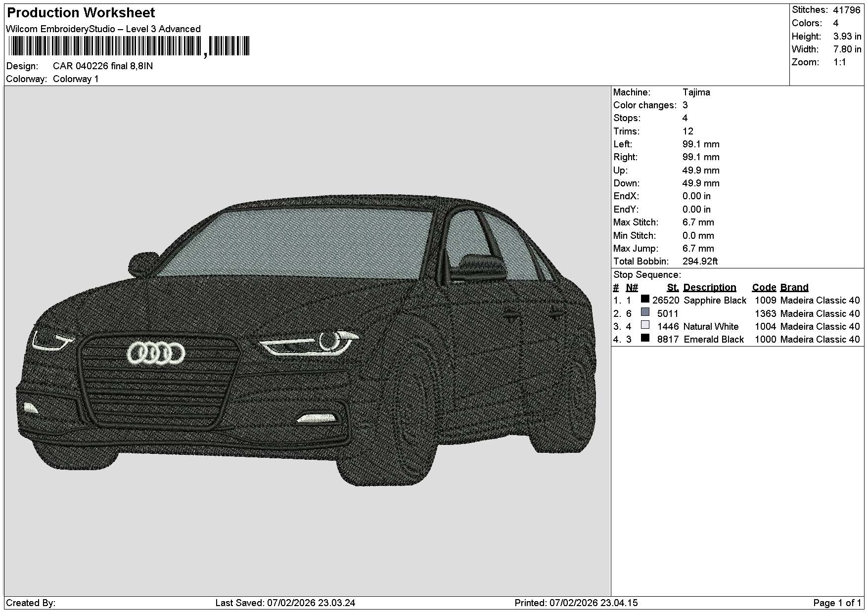
Task: Click the N# column header
Action: click(632, 288)
